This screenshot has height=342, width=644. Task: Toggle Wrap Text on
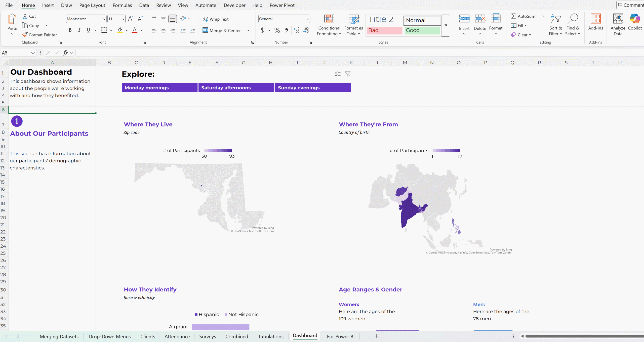216,19
